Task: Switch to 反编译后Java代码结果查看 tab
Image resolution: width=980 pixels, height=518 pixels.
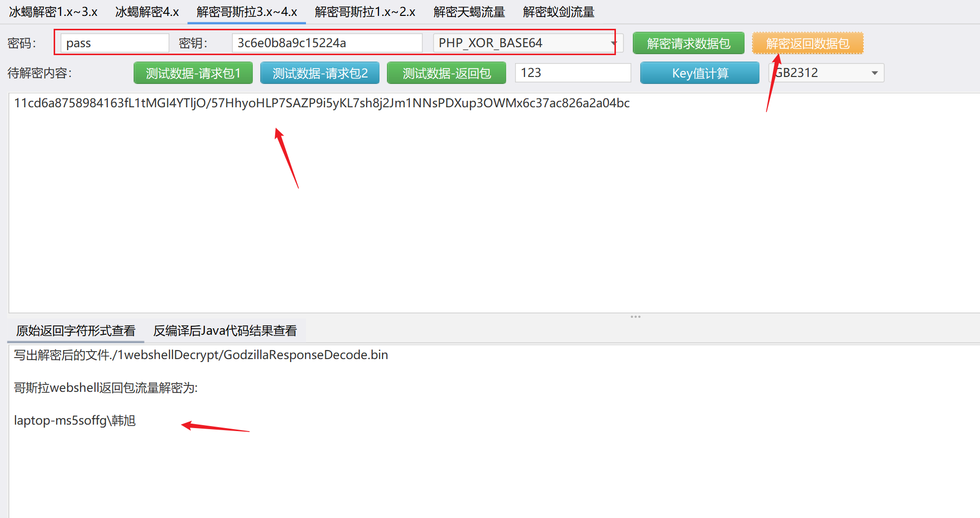Action: pyautogui.click(x=225, y=331)
